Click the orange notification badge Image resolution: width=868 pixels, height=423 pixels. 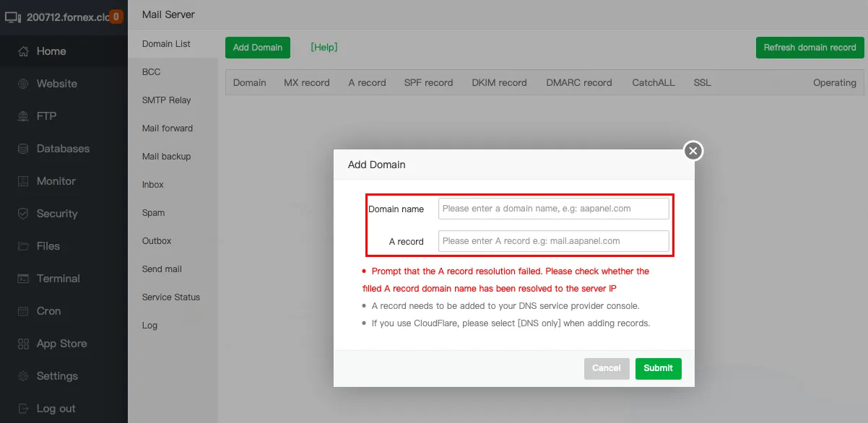[x=116, y=17]
